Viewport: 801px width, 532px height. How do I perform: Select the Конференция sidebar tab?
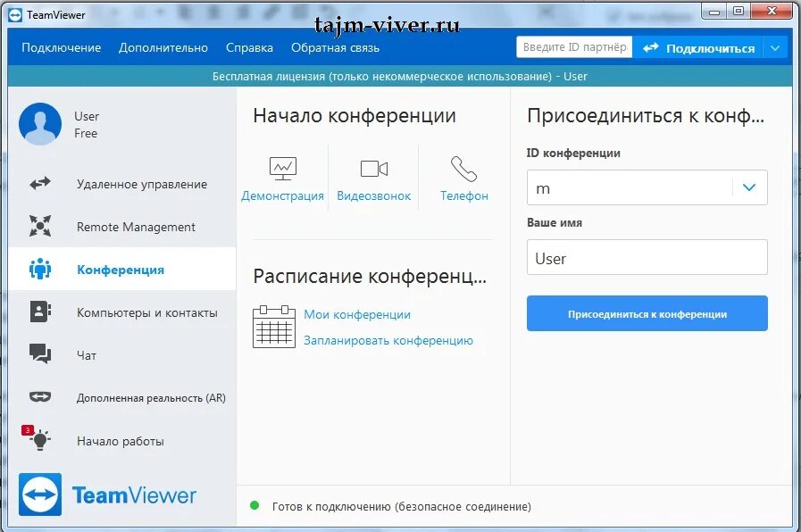(122, 269)
